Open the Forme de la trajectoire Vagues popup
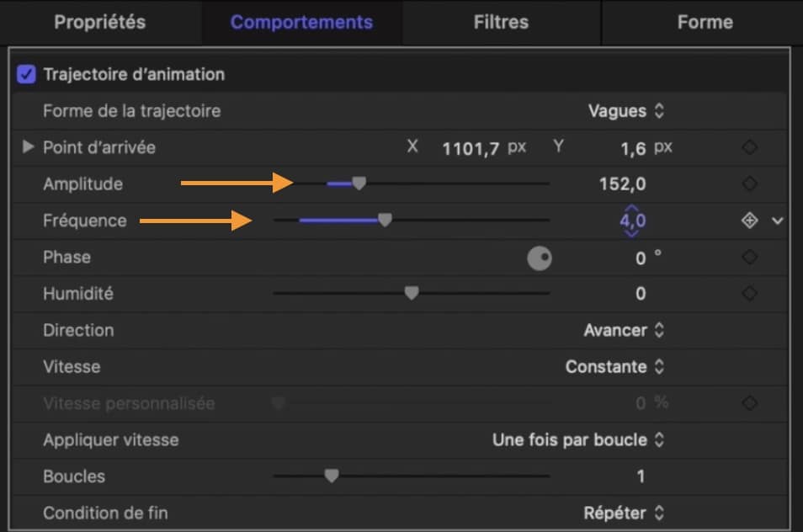Viewport: 803px width, 532px height. (625, 111)
